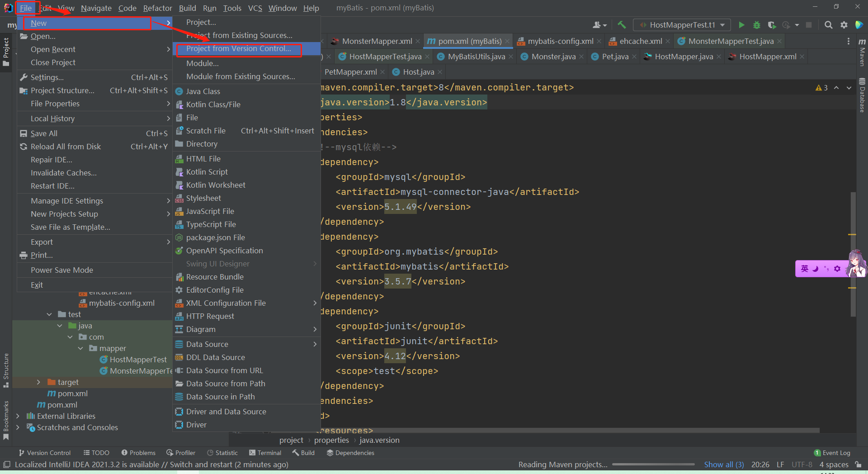Change UTF-8 file encoding

[802, 465]
